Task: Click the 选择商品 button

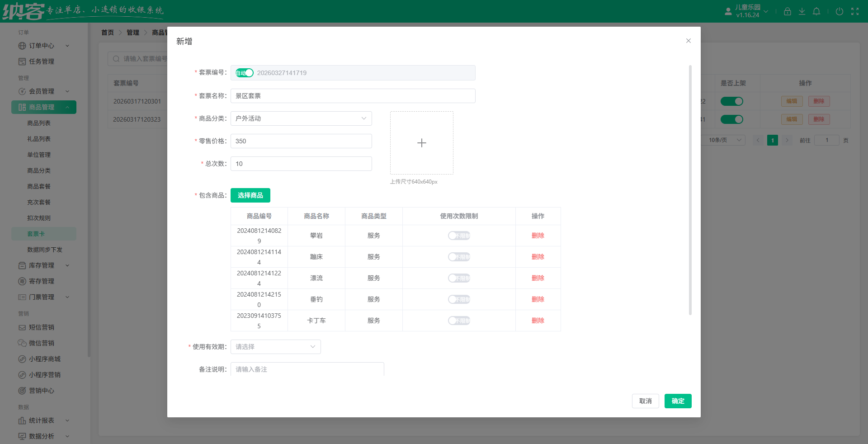Action: pyautogui.click(x=250, y=195)
